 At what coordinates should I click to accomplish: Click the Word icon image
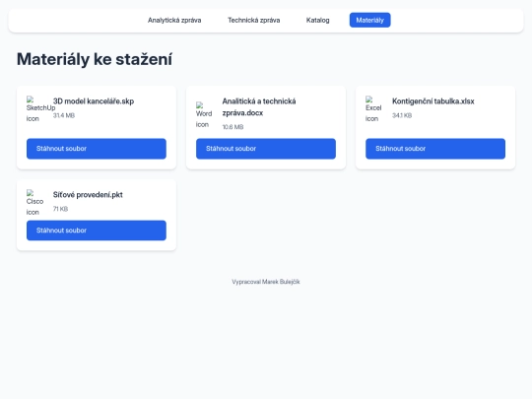[x=204, y=114]
